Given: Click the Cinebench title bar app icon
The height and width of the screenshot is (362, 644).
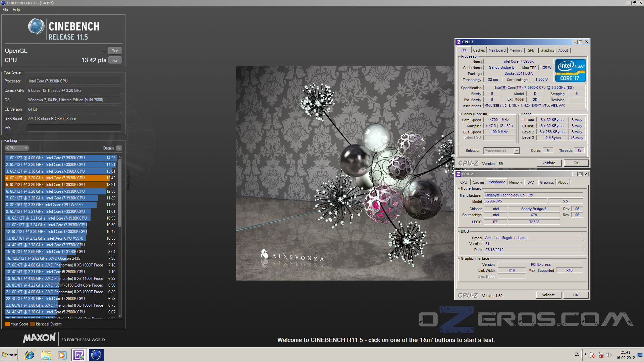Looking at the screenshot, I should tap(3, 3).
